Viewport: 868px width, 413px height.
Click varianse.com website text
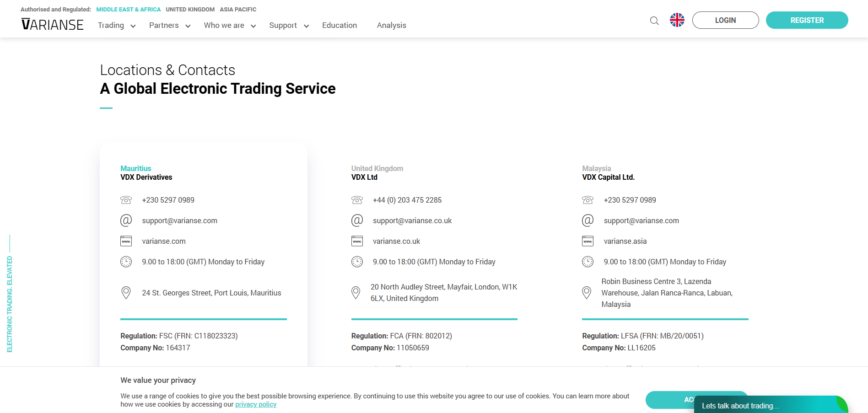(x=164, y=241)
